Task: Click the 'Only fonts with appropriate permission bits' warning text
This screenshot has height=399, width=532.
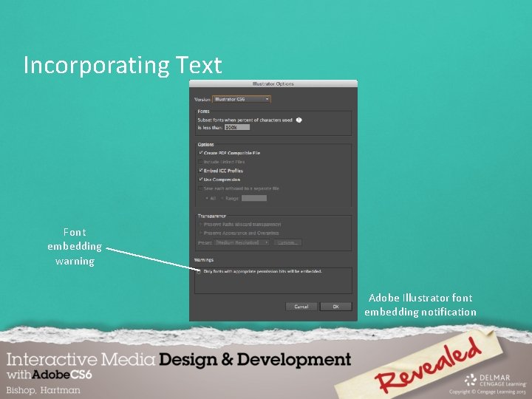Action: [x=262, y=271]
